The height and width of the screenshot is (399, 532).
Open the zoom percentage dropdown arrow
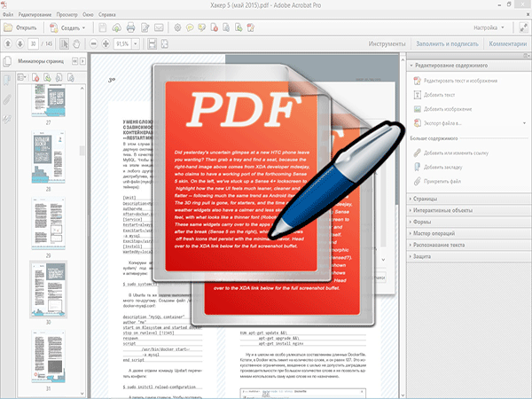click(136, 43)
